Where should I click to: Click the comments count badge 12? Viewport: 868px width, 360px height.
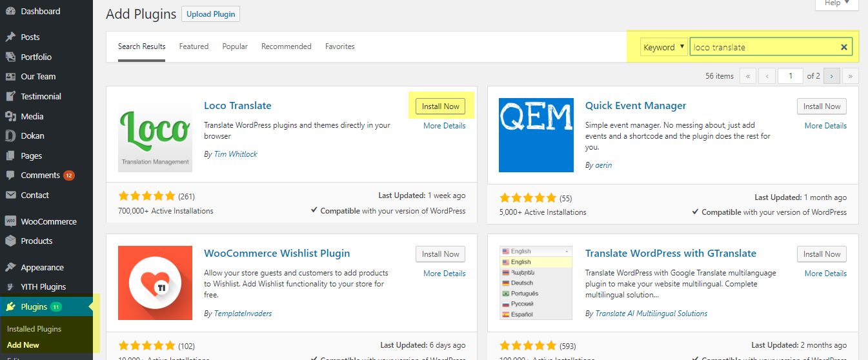(x=69, y=175)
